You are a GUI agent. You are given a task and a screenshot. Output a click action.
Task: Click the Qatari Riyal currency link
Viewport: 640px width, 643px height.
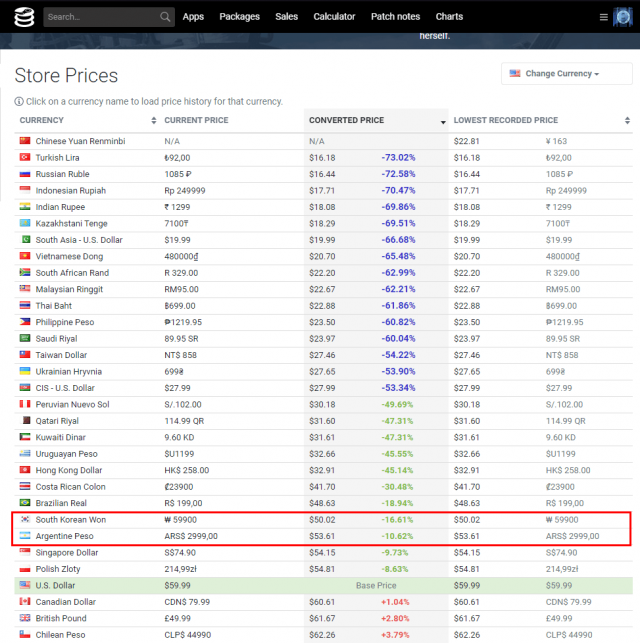pyautogui.click(x=57, y=421)
